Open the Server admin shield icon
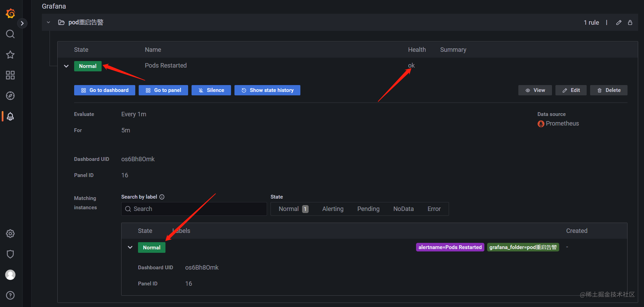This screenshot has height=307, width=644. coord(10,254)
